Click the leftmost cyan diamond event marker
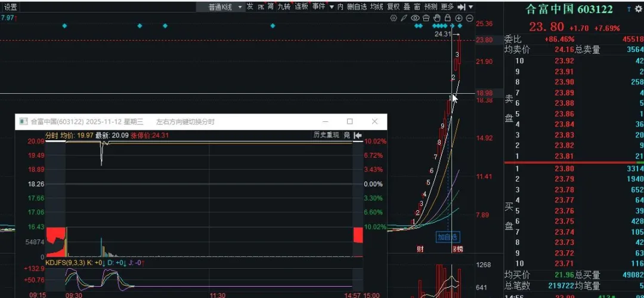The image size is (644, 298). (64, 26)
